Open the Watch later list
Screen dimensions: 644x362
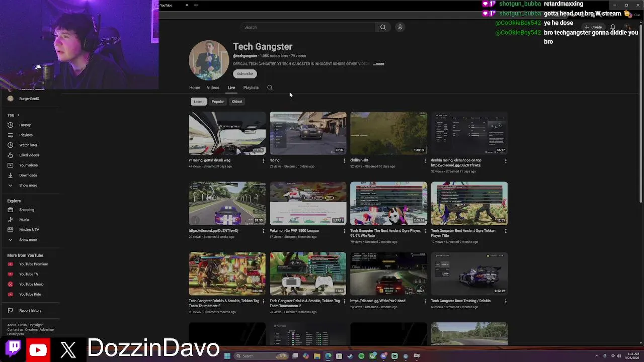point(28,145)
